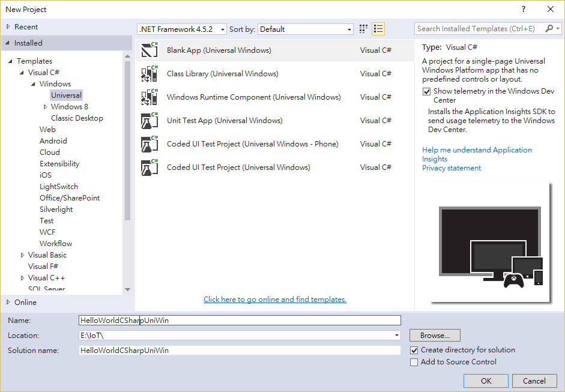Click the search magnifier icon
565x392 pixels.
click(x=549, y=28)
